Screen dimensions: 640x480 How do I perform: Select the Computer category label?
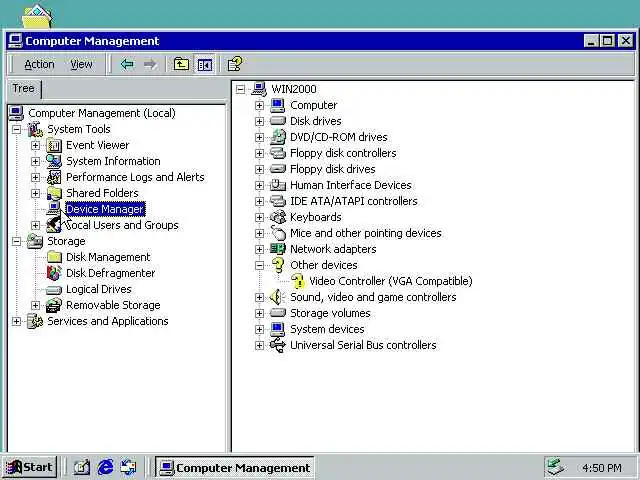(313, 105)
